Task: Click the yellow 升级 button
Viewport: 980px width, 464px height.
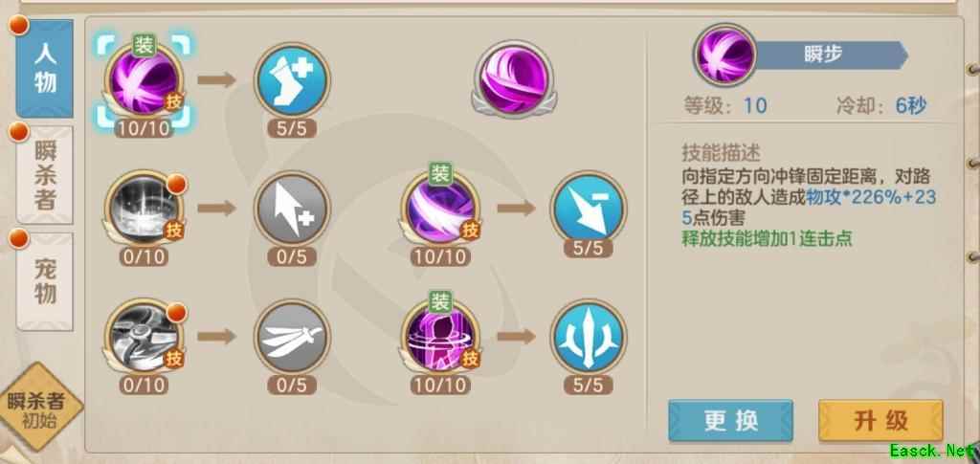Action: coord(880,421)
